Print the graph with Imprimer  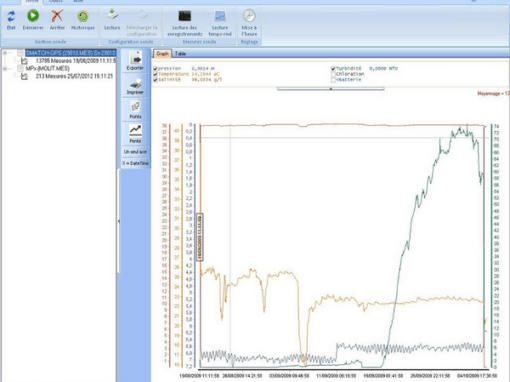coord(135,86)
